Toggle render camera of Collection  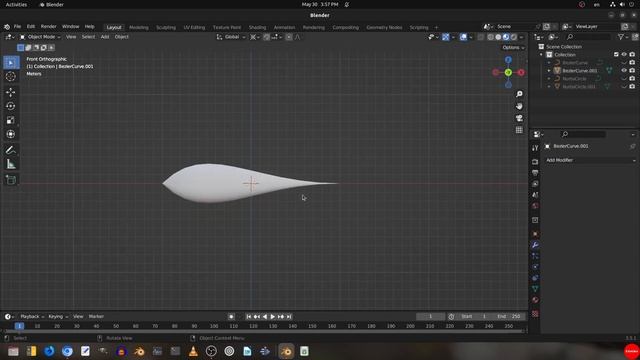pyautogui.click(x=632, y=54)
